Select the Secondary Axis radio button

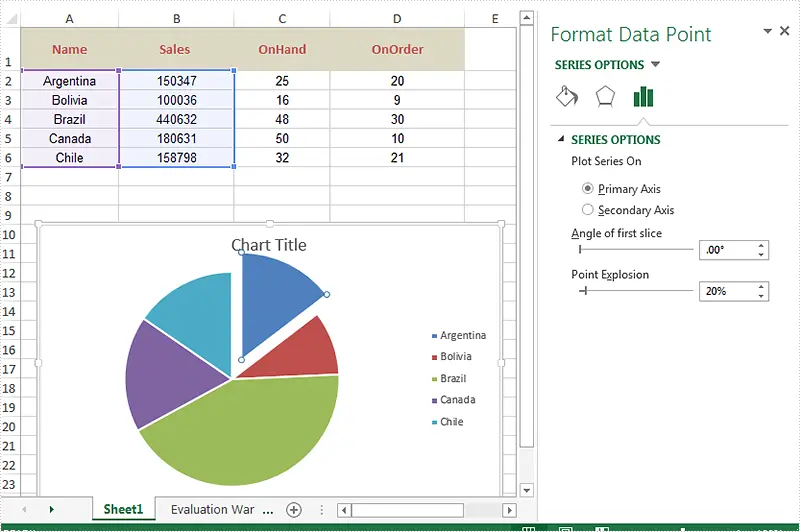pyautogui.click(x=588, y=210)
